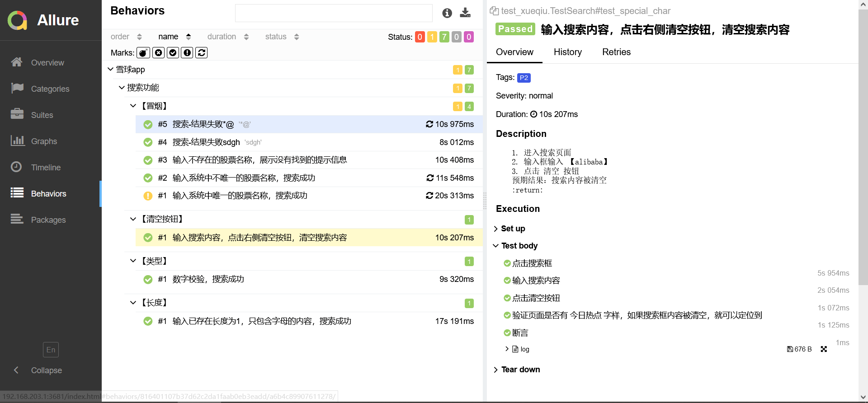
Task: Click the En language button
Action: pyautogui.click(x=51, y=350)
